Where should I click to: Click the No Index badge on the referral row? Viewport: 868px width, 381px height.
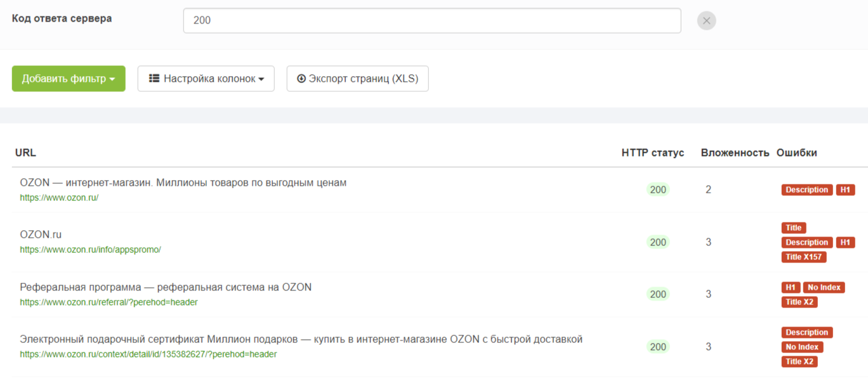(824, 287)
